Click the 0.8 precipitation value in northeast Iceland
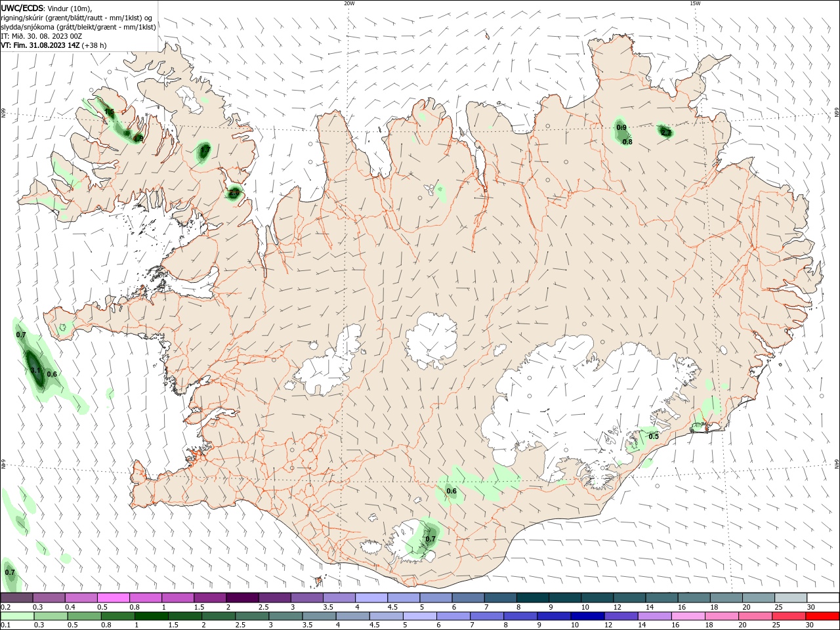 pos(627,142)
